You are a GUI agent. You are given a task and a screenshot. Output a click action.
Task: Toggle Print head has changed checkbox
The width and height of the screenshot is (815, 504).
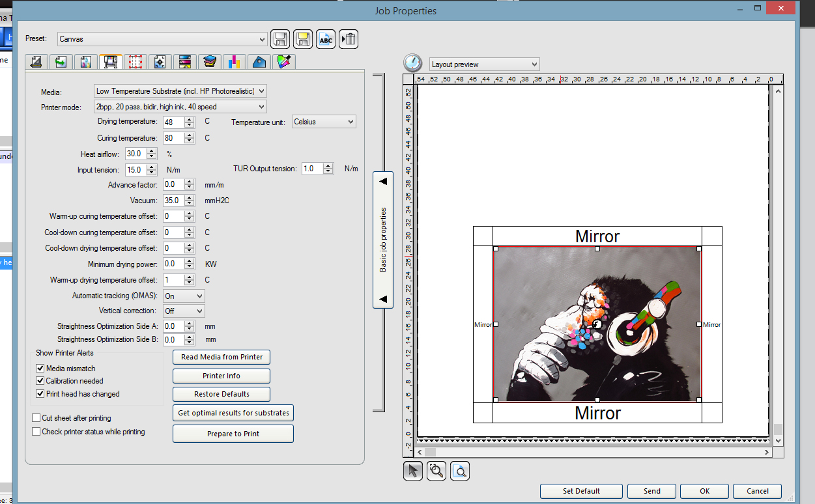40,394
